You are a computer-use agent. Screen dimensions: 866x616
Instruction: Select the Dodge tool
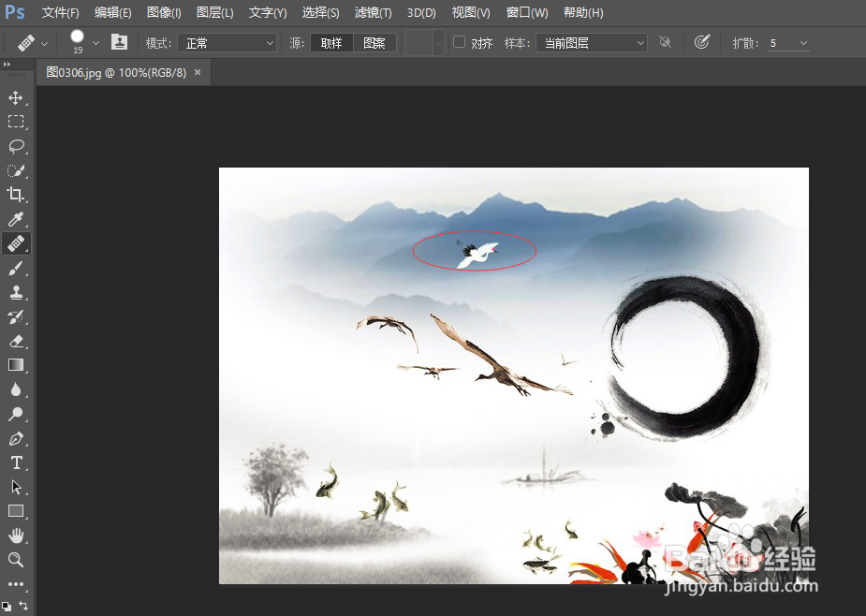(x=16, y=414)
